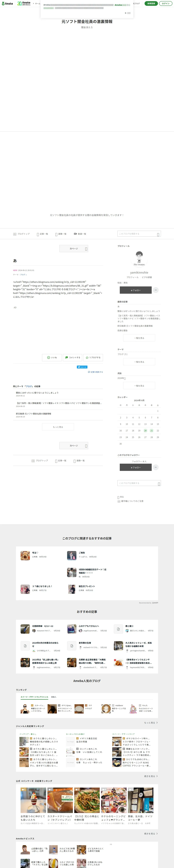
Task: Select calendar date 20
Action: pos(145,431)
